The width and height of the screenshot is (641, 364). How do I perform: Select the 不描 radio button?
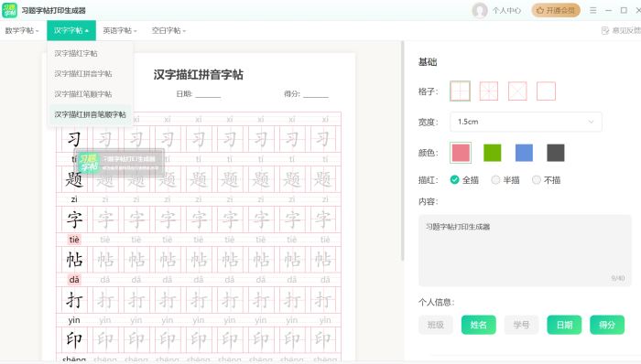click(x=537, y=179)
